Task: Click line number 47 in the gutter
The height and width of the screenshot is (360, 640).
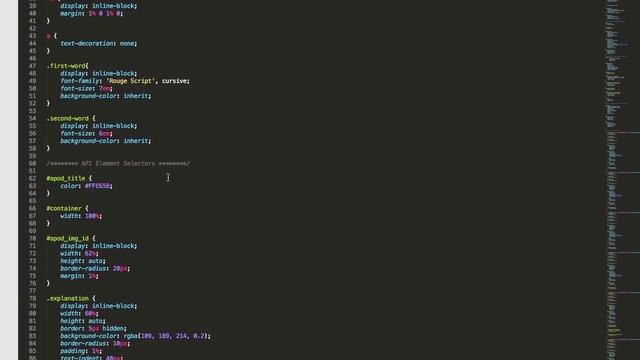Action: point(32,66)
